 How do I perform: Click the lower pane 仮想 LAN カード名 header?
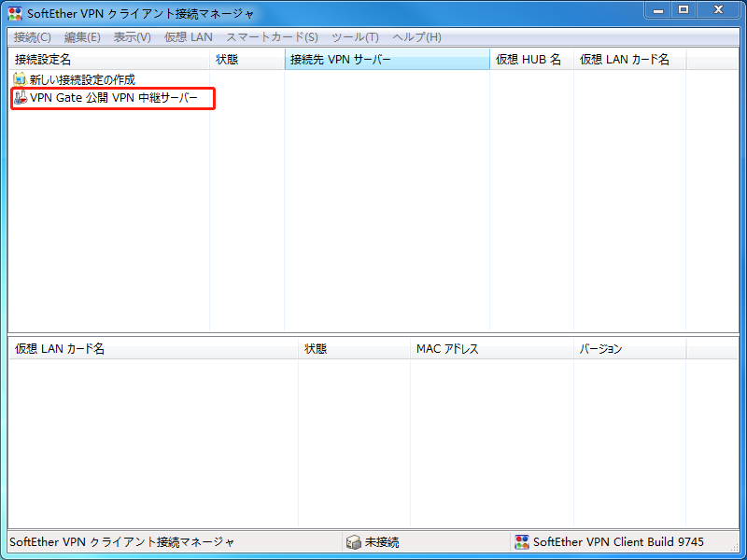coord(153,349)
